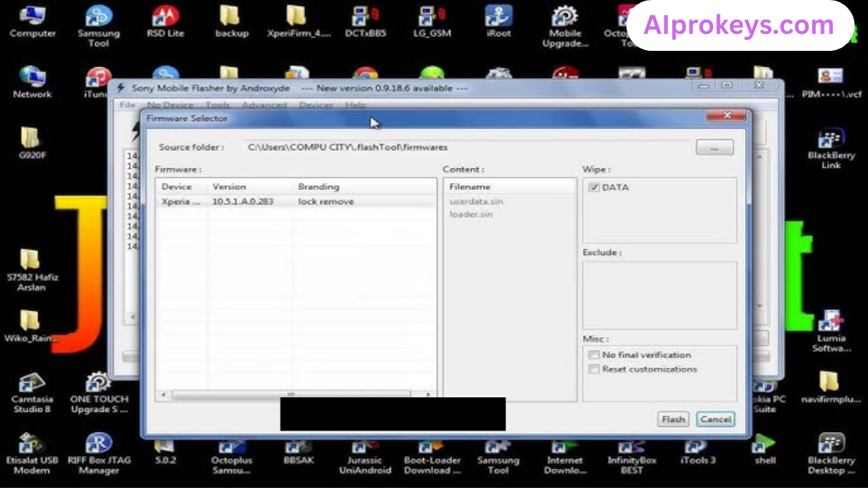Open No Device menu in Flasher window
The height and width of the screenshot is (488, 868).
click(170, 105)
